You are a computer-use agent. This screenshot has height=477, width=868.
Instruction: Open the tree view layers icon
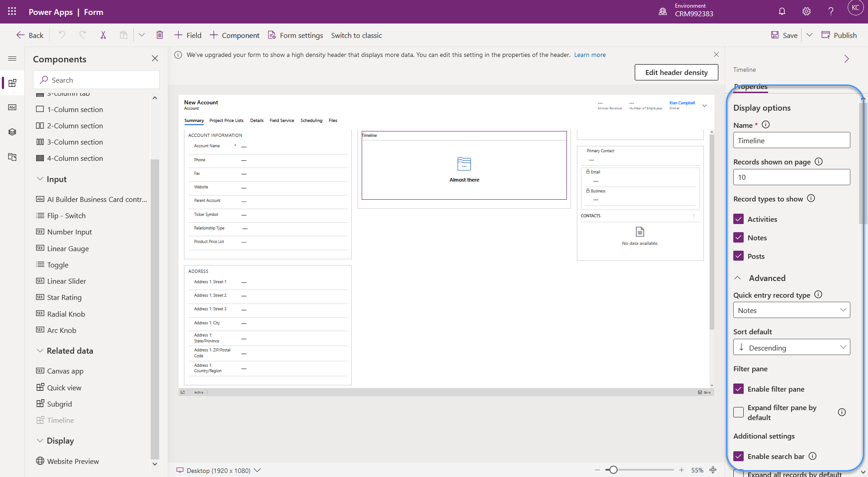tap(12, 132)
